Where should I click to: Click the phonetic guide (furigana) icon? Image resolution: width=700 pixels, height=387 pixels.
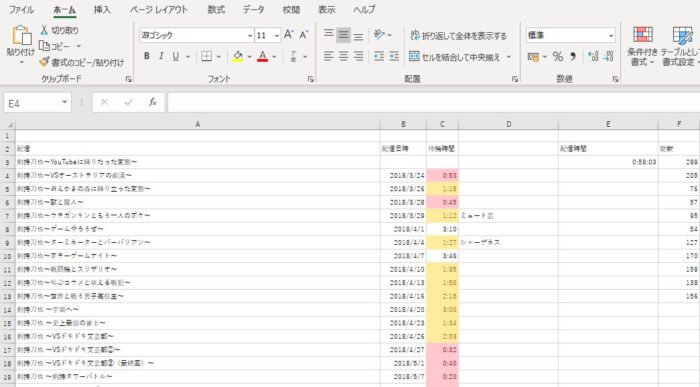tap(293, 56)
